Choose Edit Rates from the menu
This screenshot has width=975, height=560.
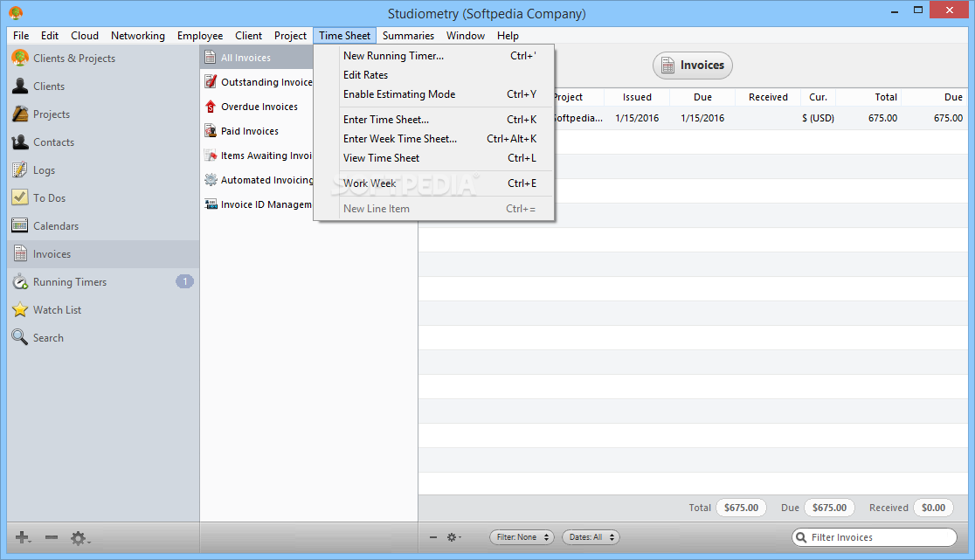coord(434,74)
